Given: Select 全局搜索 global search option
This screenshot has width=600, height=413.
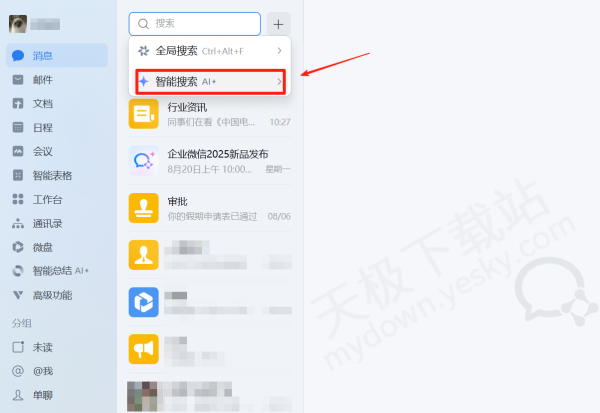Looking at the screenshot, I should [x=210, y=51].
